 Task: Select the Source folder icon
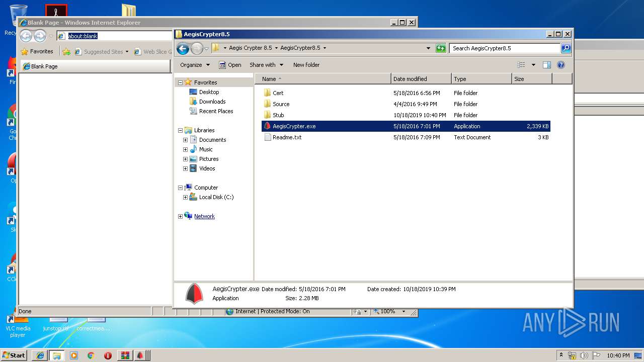[x=267, y=104]
